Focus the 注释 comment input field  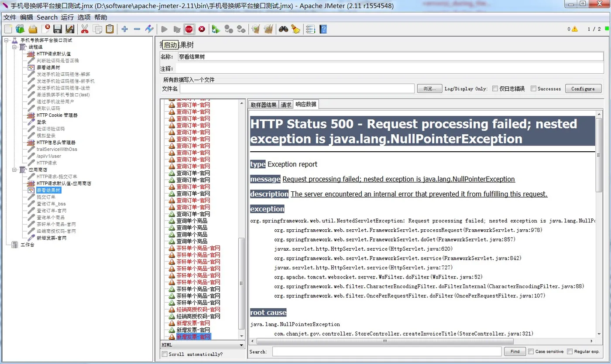click(x=390, y=68)
